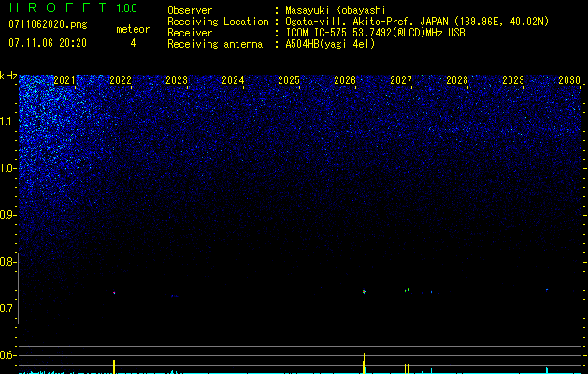Screen dimensions: 588x374
Task: Select the observer name Masayuki Kobayashi
Action: coord(336,10)
